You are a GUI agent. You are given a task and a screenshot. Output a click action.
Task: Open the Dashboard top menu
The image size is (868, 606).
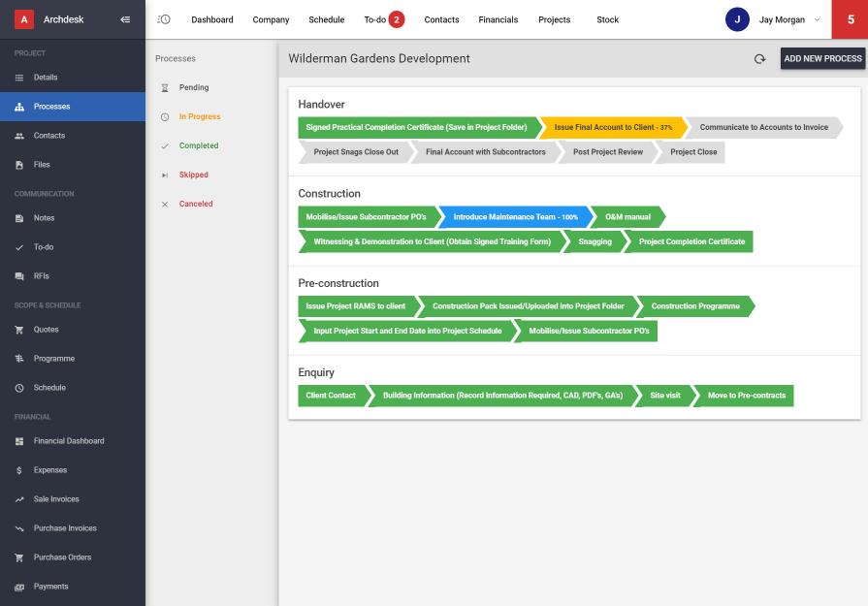(x=212, y=19)
